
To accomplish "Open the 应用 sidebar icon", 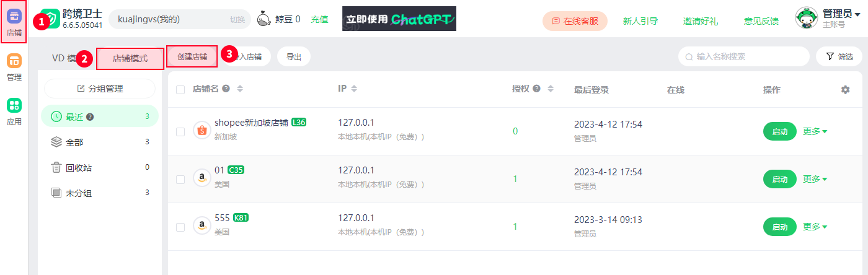I will click(14, 111).
